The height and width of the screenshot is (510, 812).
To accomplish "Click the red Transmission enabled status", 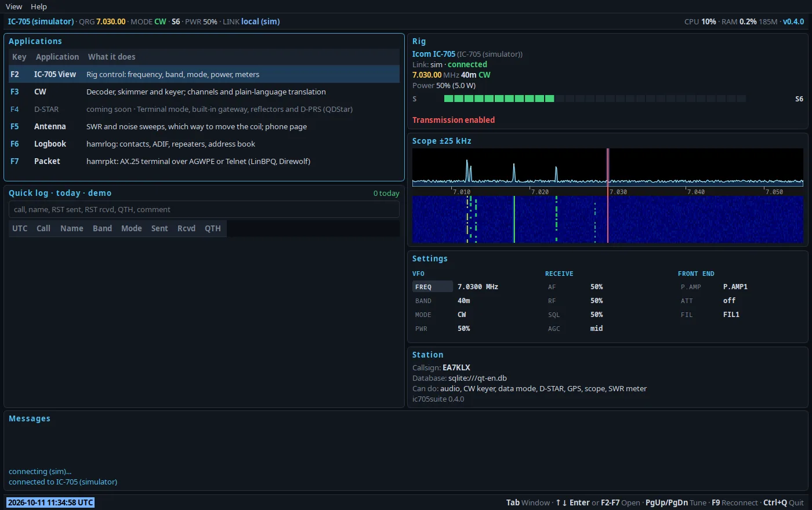I will tap(454, 120).
